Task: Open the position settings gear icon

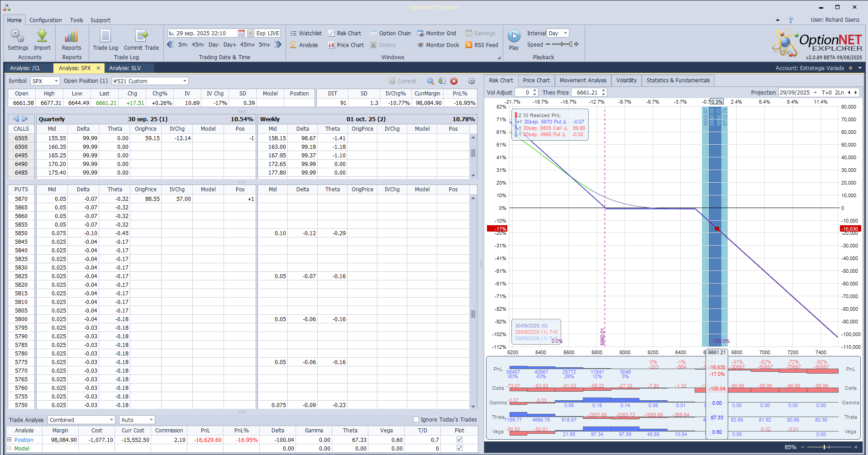Action: click(x=472, y=81)
